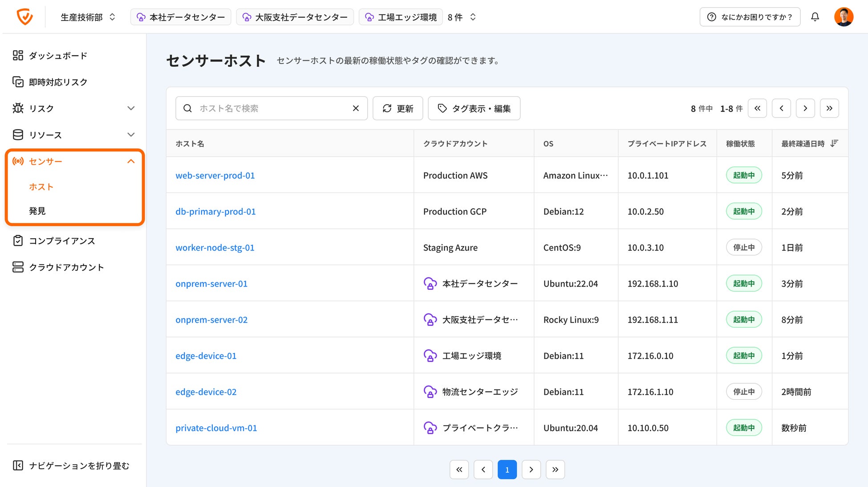Viewport: 868px width, 487px height.
Task: Select 即時対応リスク in the sidebar
Action: tap(58, 82)
